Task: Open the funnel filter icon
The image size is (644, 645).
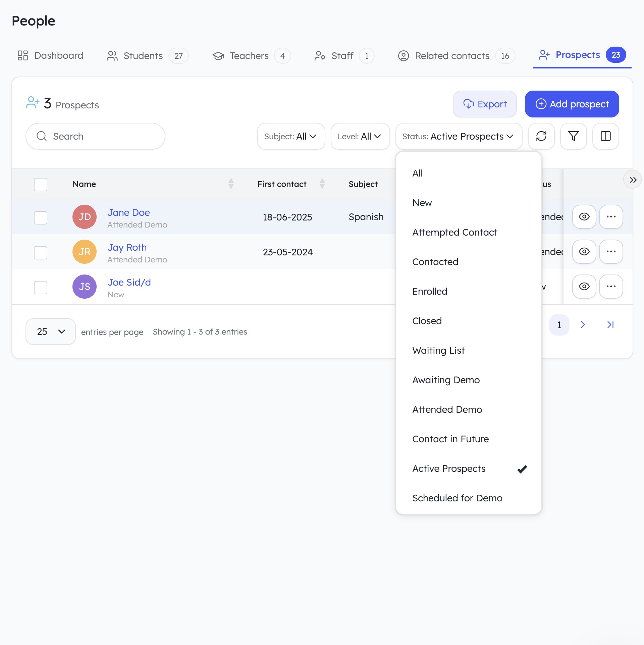Action: [x=573, y=136]
